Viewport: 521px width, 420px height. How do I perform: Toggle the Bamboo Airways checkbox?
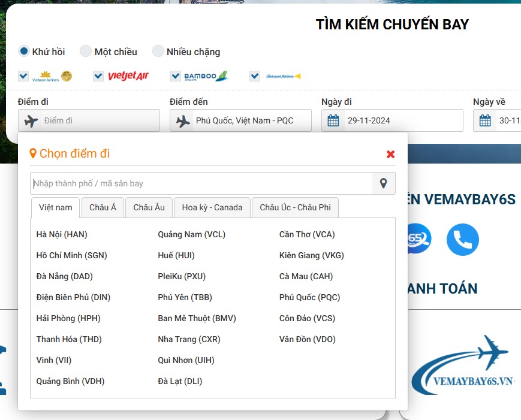tap(176, 76)
